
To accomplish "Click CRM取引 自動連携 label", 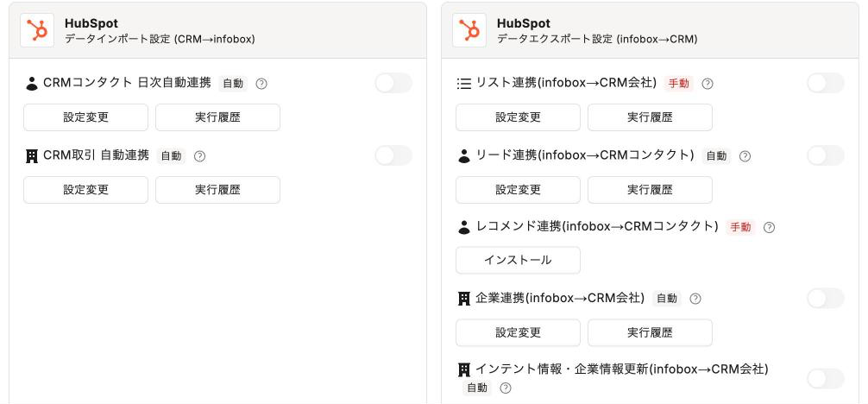I will (96, 155).
